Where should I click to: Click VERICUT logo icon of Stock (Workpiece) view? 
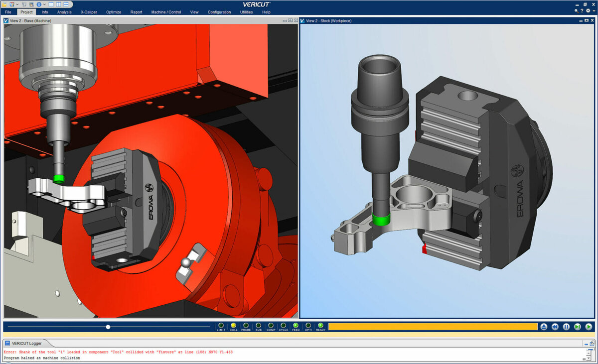click(x=302, y=21)
